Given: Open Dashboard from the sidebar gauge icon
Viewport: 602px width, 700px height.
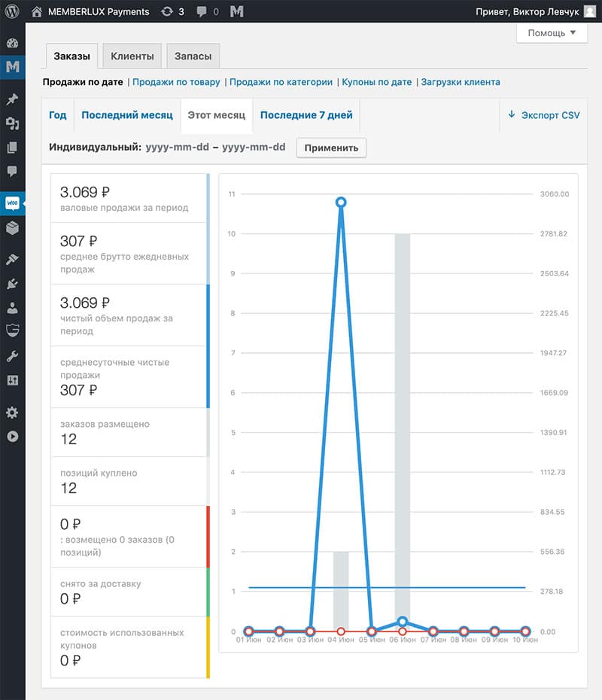Looking at the screenshot, I should (12, 43).
